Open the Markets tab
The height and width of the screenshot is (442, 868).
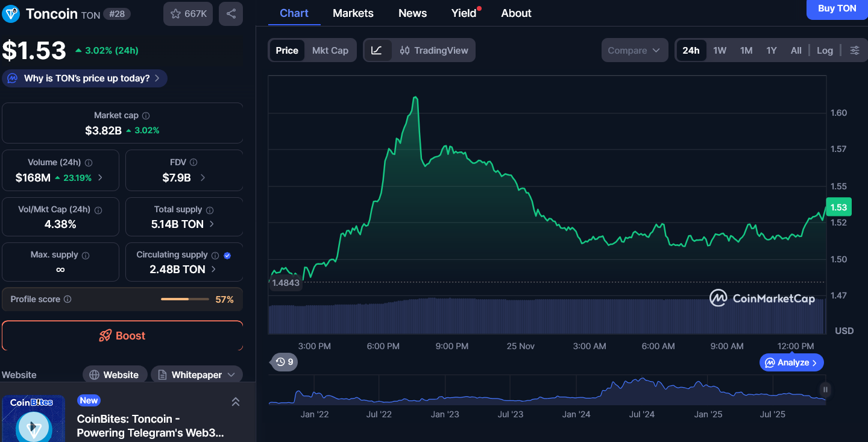353,13
